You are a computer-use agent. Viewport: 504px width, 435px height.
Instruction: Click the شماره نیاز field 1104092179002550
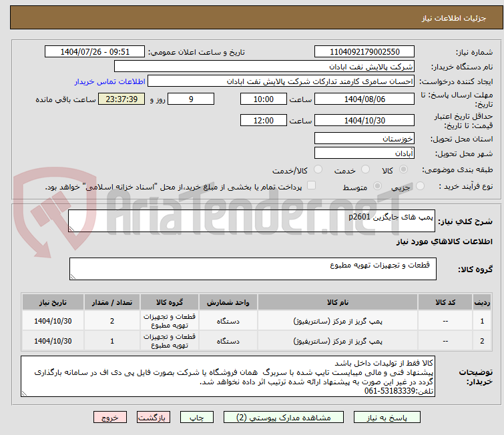click(364, 52)
